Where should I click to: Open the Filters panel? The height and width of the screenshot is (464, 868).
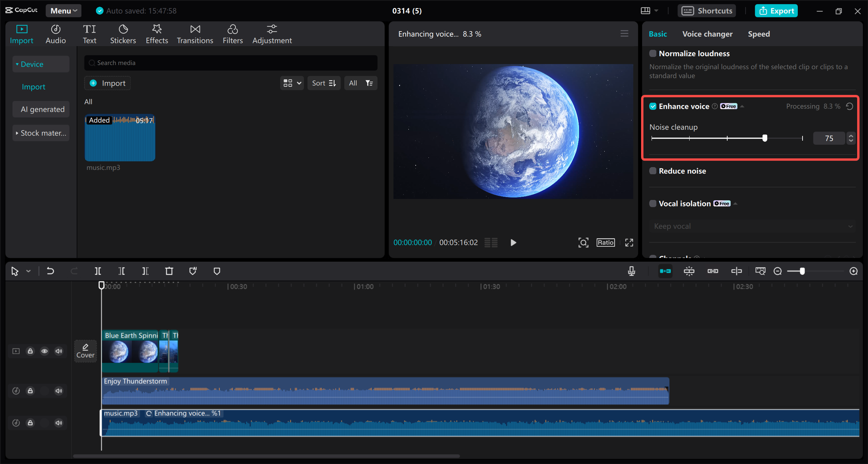(233, 34)
